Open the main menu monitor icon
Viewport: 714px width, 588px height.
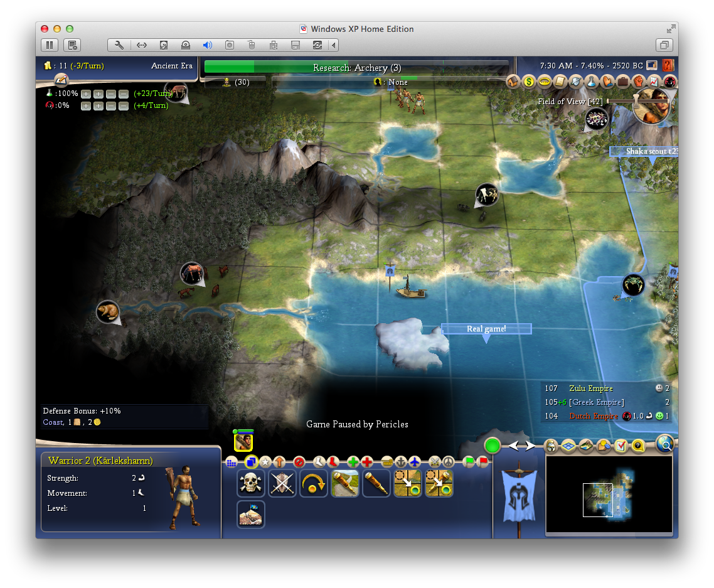652,65
